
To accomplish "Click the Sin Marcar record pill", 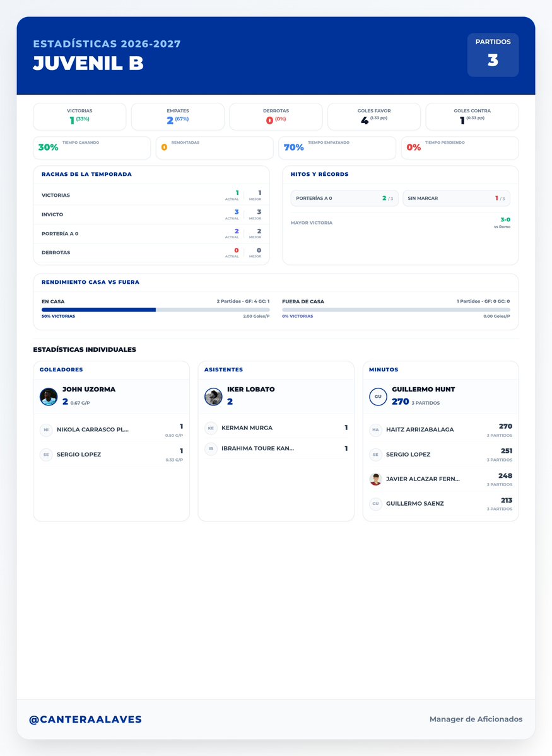I will (x=457, y=198).
